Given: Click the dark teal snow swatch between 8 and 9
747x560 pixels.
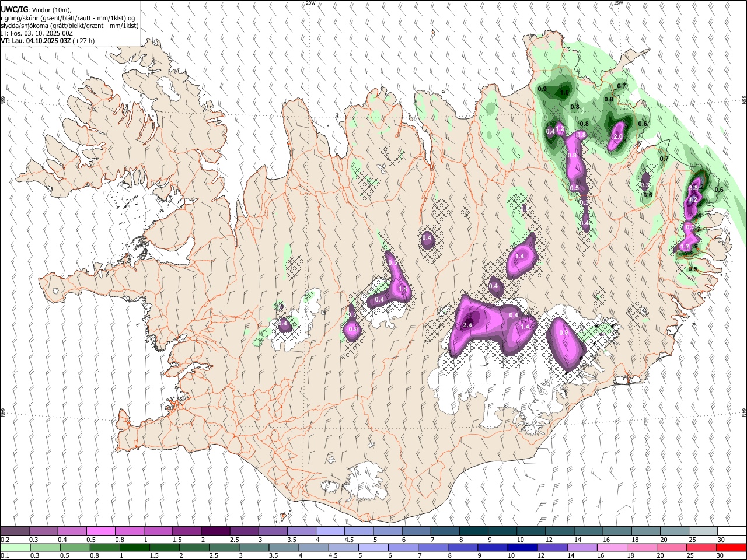Looking at the screenshot, I should [474, 531].
